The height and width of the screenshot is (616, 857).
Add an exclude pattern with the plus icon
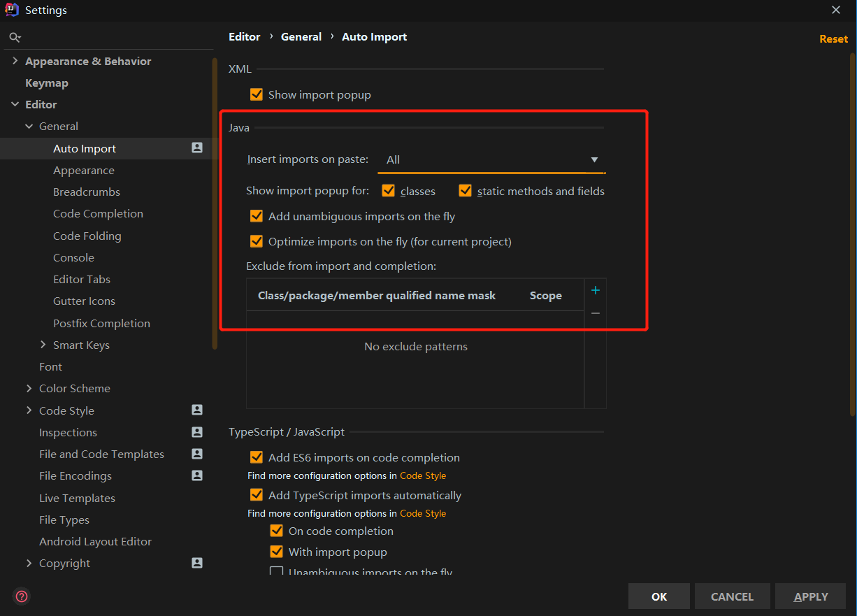tap(596, 290)
